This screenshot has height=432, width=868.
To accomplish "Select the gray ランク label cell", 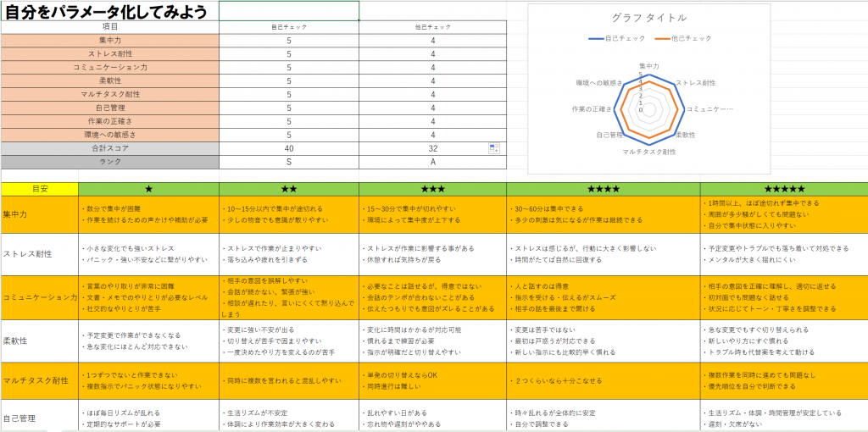I will click(x=109, y=162).
